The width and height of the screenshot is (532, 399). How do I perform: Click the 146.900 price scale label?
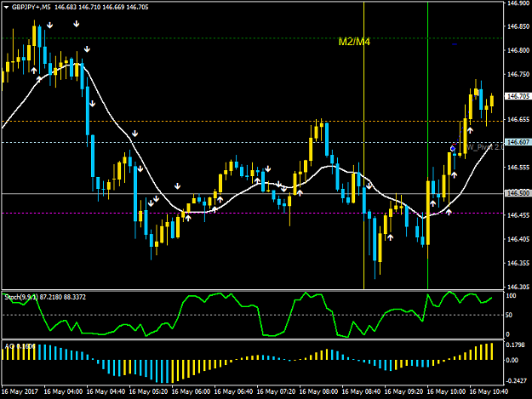pyautogui.click(x=518, y=3)
